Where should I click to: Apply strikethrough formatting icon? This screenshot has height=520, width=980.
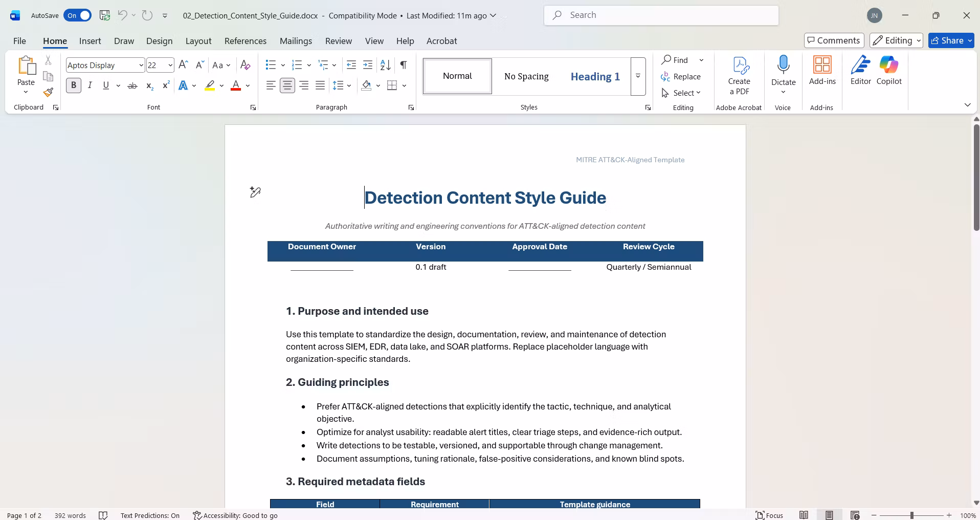(132, 85)
